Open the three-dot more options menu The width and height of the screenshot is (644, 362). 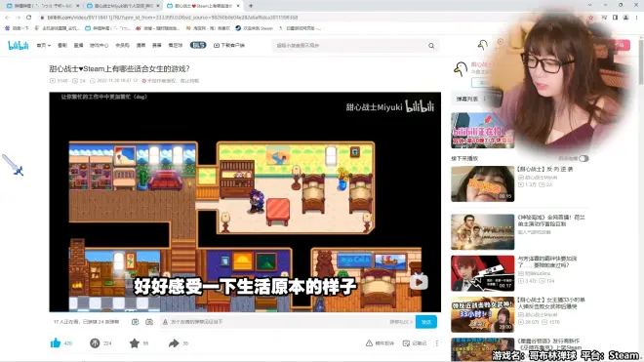(437, 343)
